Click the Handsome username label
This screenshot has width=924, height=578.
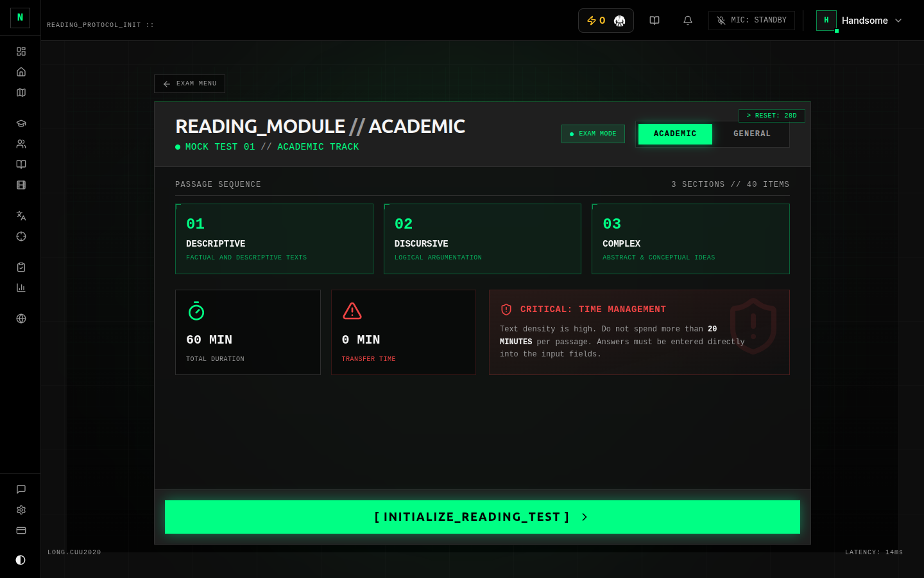coord(865,21)
